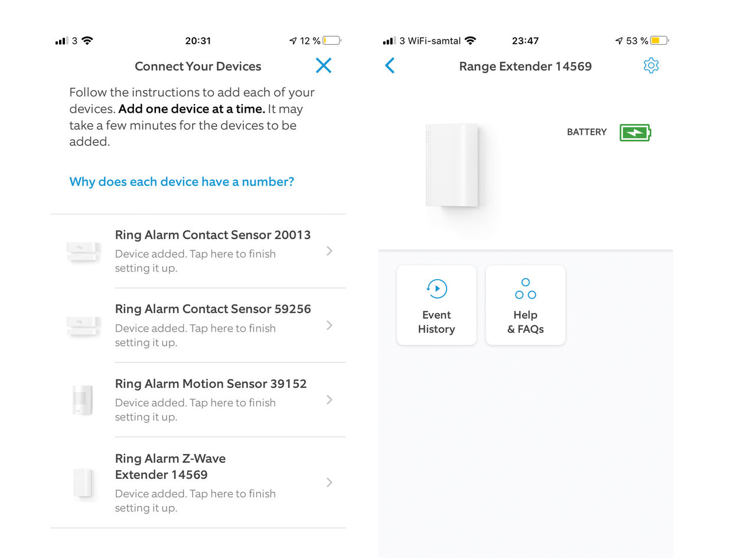Select Ring Alarm Motion Sensor 39152 row

point(198,400)
